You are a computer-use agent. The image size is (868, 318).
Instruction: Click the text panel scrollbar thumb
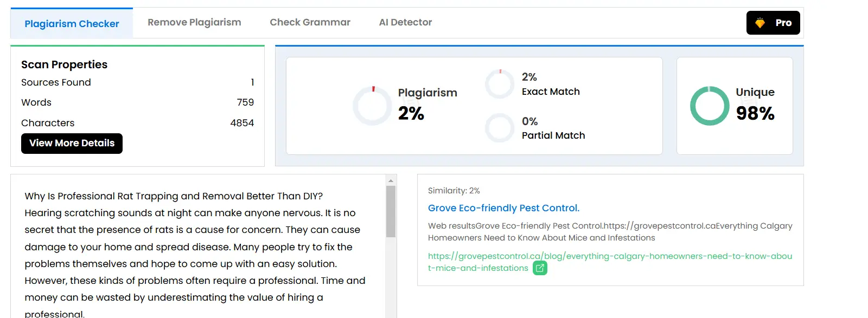(x=391, y=211)
